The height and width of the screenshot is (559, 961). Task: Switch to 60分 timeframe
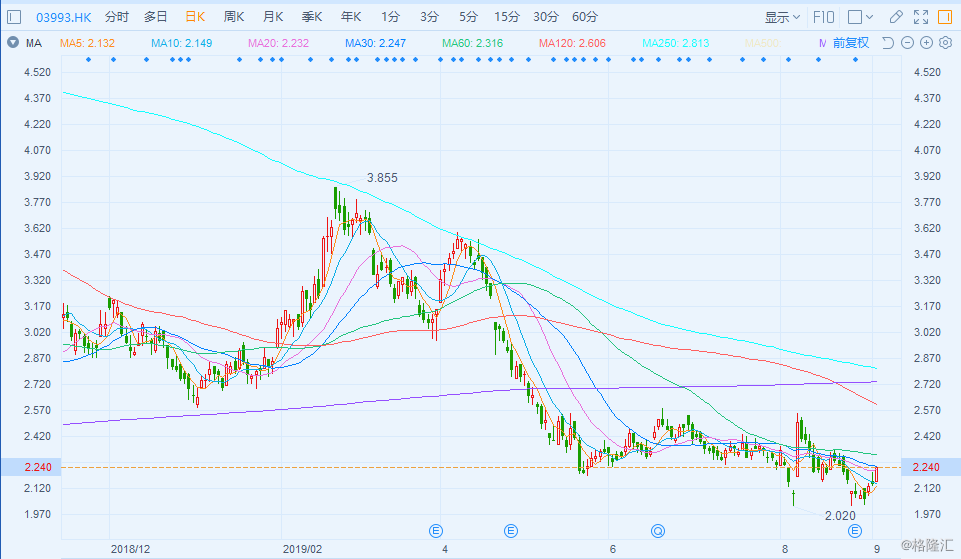(585, 17)
